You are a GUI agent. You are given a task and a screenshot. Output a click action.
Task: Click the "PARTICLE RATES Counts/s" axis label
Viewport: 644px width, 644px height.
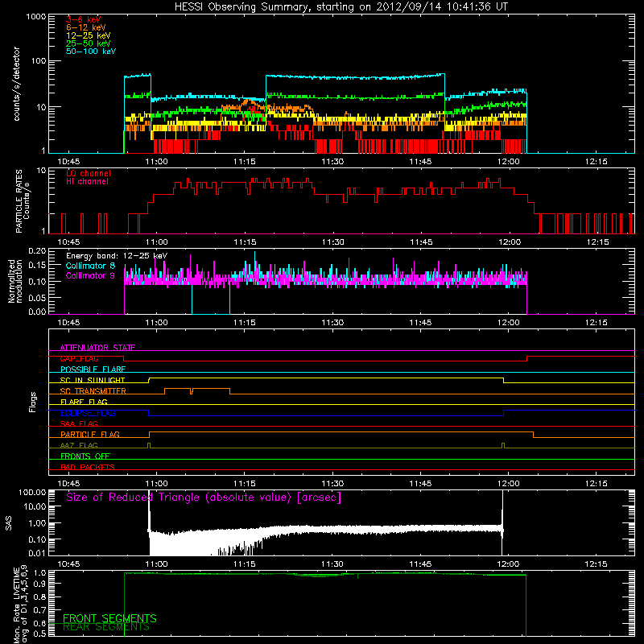23,201
